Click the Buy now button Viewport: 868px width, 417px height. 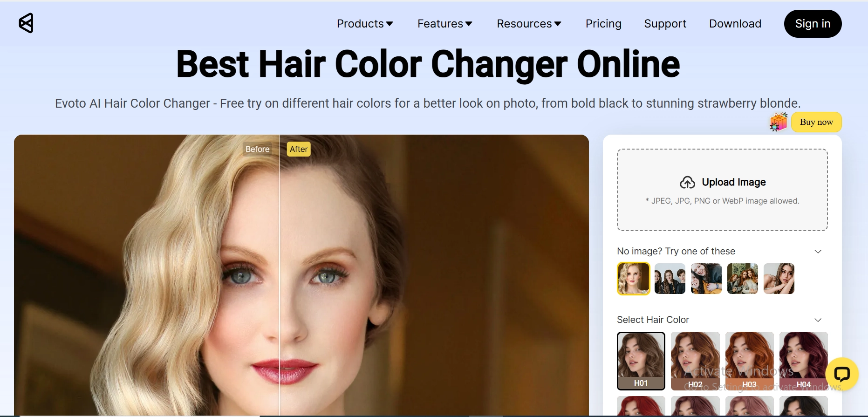point(816,122)
